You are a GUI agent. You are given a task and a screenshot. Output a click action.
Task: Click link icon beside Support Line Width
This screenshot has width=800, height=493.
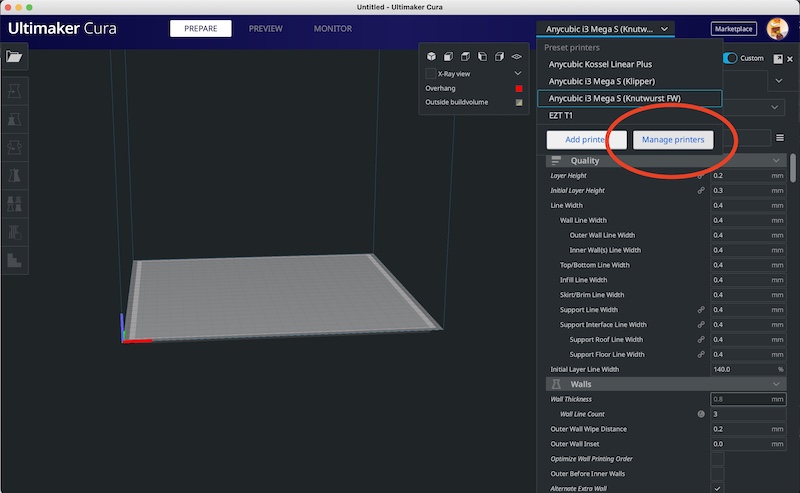click(701, 310)
